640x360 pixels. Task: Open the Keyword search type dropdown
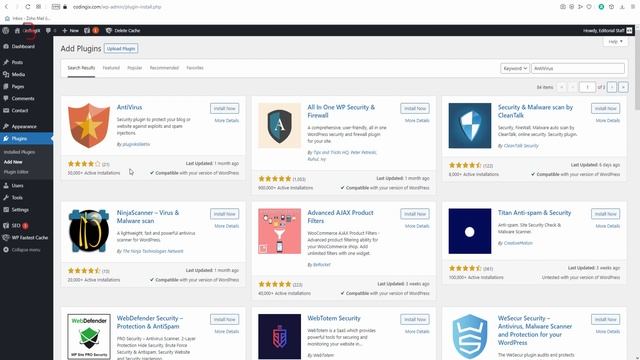[x=515, y=69]
